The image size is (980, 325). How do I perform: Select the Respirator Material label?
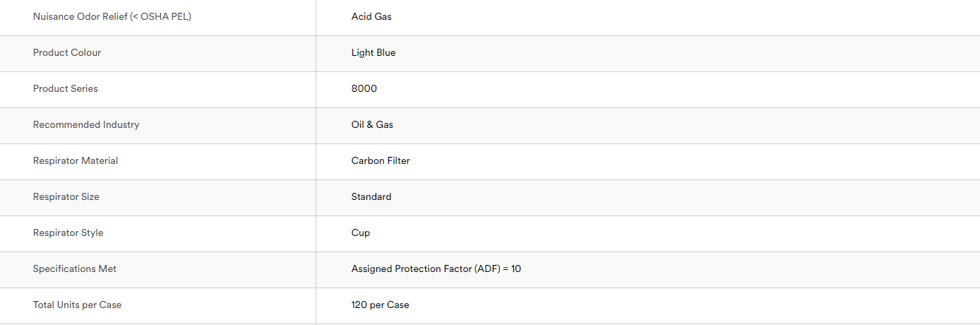point(76,160)
